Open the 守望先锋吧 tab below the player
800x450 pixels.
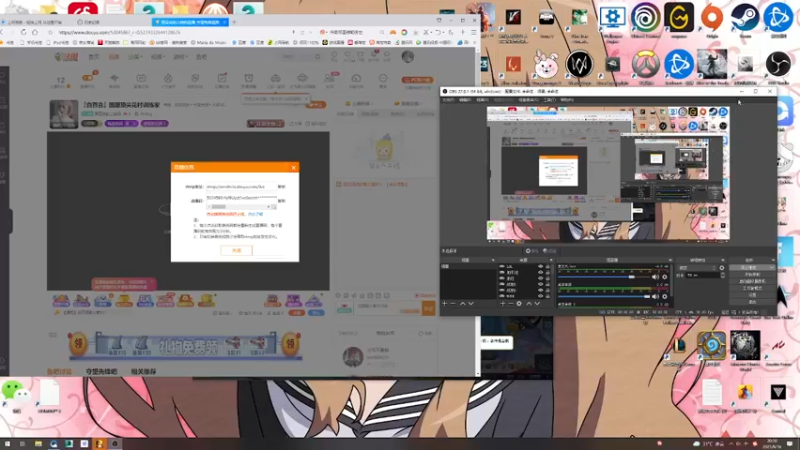(x=101, y=371)
